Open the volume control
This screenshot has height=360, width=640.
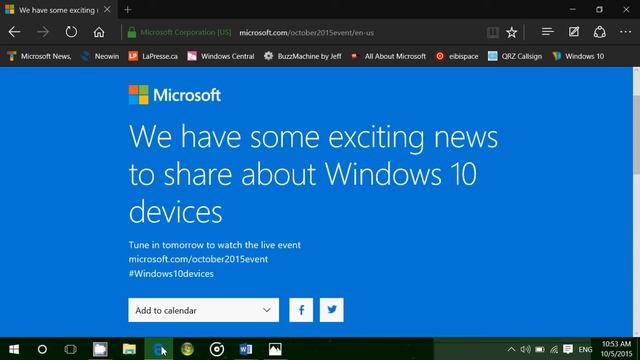(525, 349)
